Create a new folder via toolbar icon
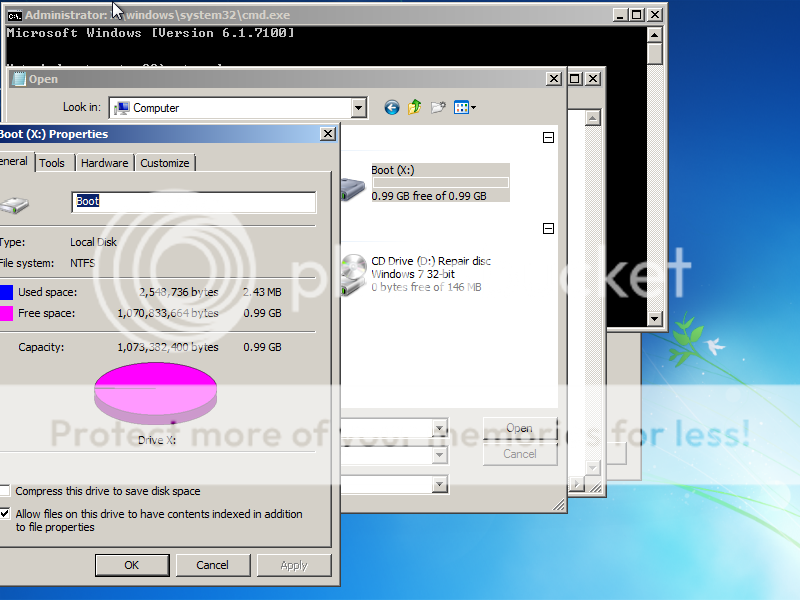 click(438, 107)
